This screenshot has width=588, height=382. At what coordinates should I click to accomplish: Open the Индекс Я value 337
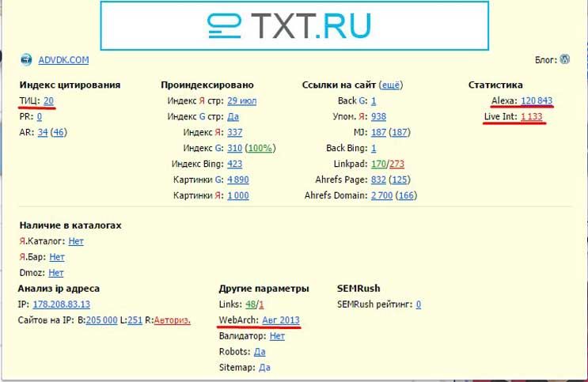235,132
